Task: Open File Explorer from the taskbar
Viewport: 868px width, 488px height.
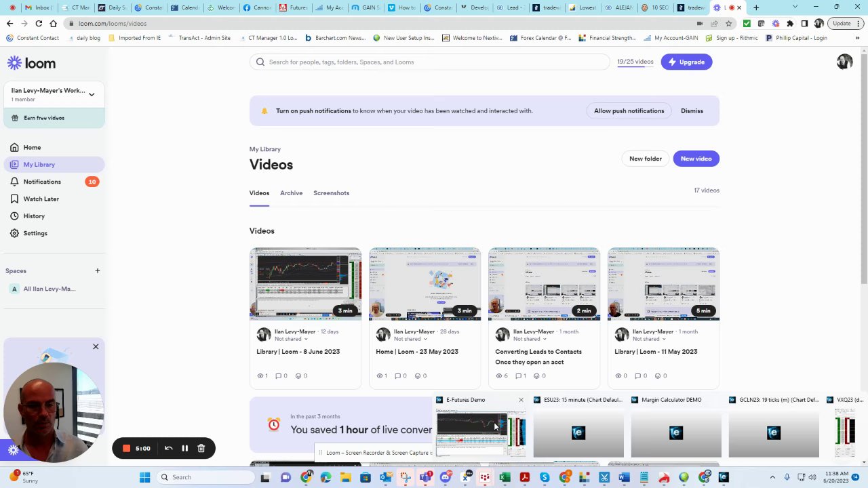Action: (x=346, y=477)
